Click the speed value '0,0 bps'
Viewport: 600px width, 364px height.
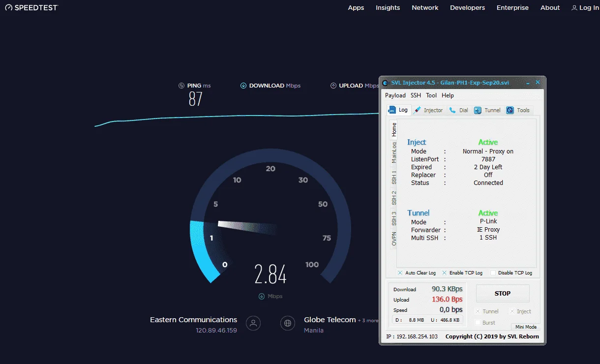pos(451,310)
